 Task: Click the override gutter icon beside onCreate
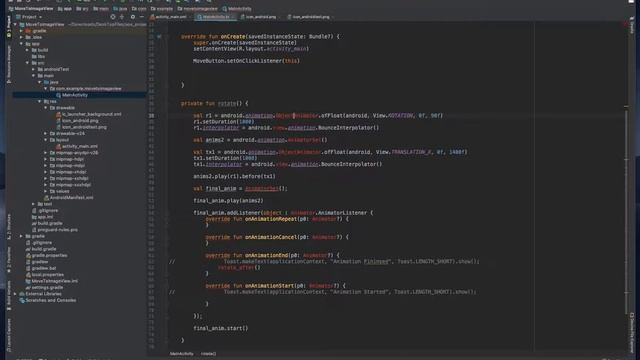(159, 36)
